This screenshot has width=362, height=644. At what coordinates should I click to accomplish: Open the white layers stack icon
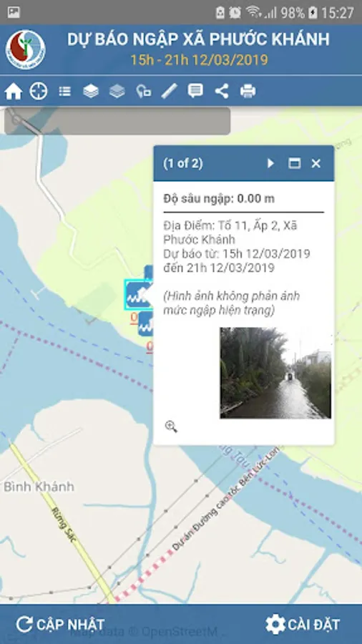point(91,91)
